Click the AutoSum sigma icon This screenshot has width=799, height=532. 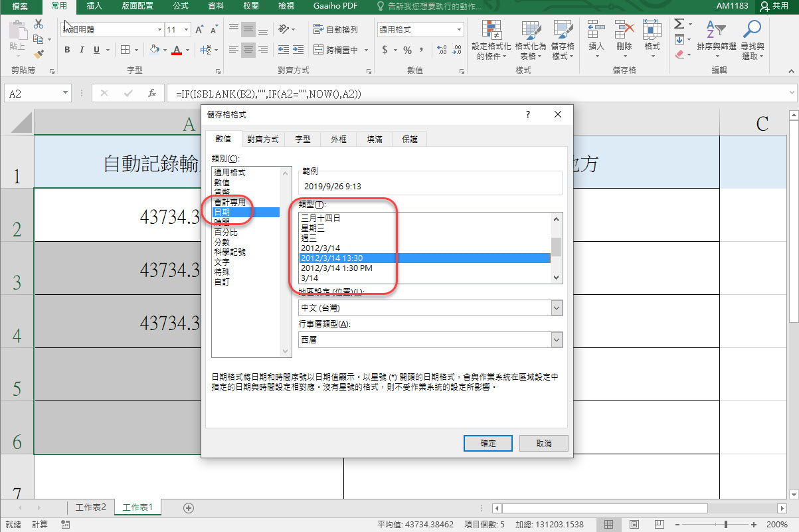click(x=679, y=24)
